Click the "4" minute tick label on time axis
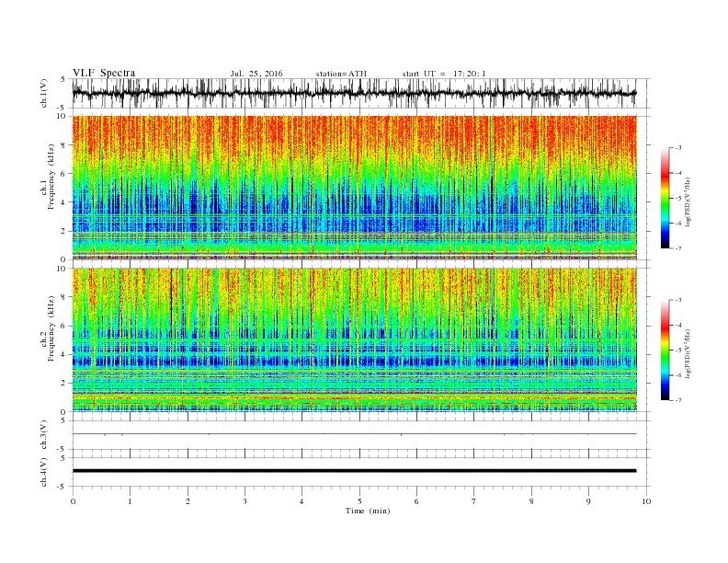The width and height of the screenshot is (728, 563). tap(301, 501)
